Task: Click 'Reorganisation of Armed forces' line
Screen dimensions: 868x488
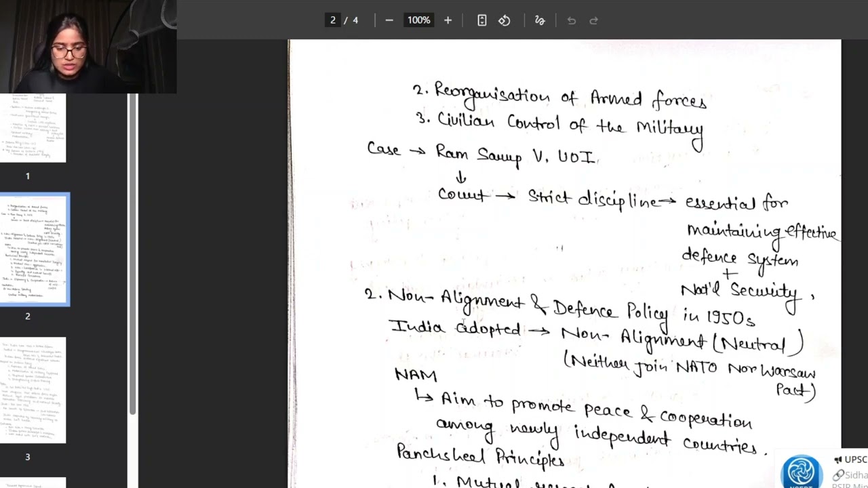Action: pos(570,96)
